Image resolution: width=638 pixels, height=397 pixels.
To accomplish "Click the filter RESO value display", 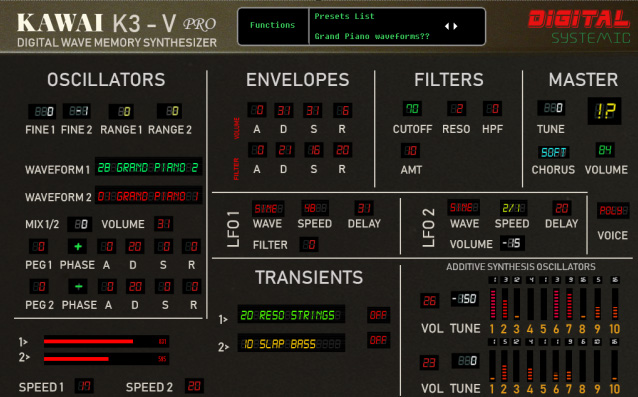I will click(x=456, y=109).
